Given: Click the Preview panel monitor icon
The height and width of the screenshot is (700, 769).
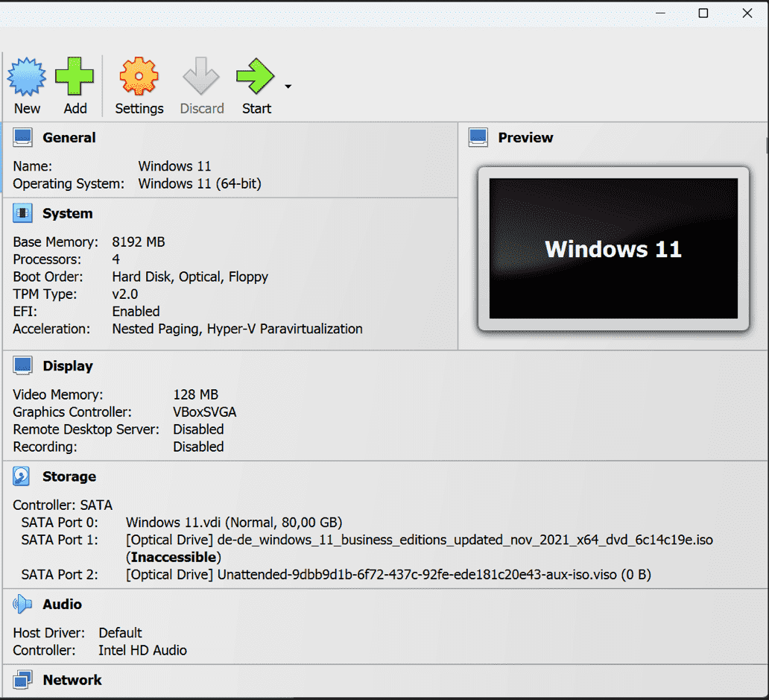Looking at the screenshot, I should (x=478, y=137).
